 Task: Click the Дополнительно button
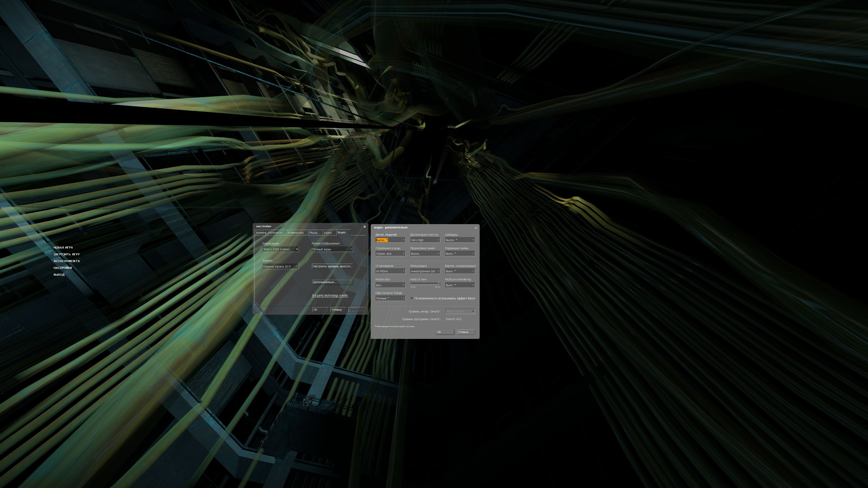click(x=332, y=282)
